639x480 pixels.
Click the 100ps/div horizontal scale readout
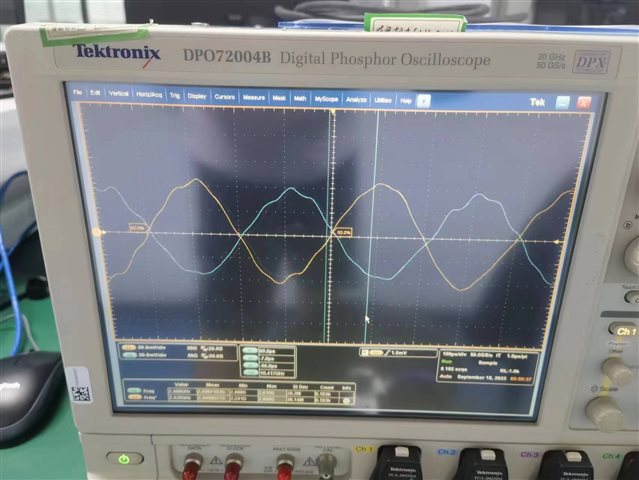pyautogui.click(x=456, y=355)
